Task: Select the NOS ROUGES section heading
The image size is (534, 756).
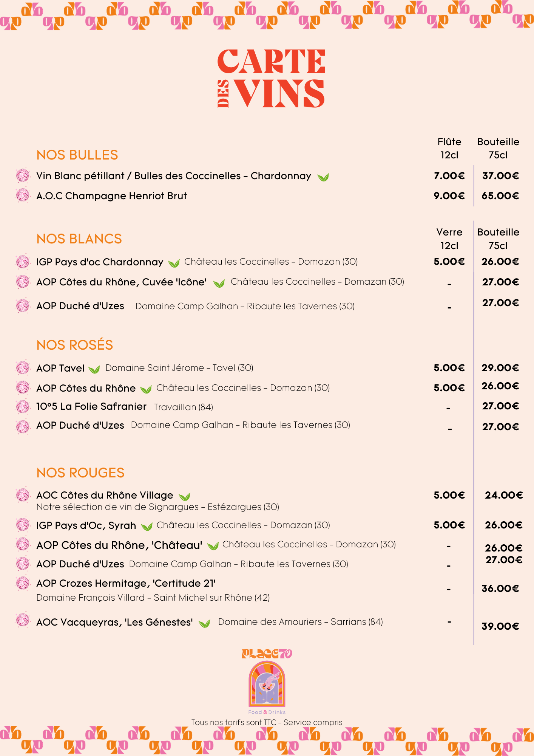Action: [80, 473]
